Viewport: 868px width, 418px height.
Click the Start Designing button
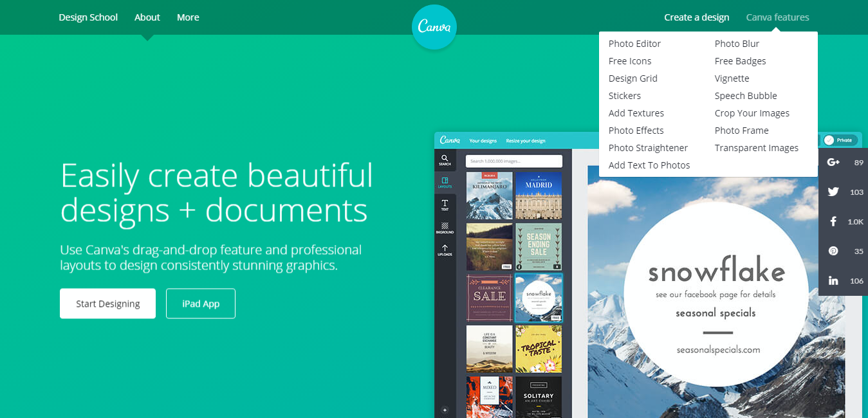pyautogui.click(x=108, y=304)
